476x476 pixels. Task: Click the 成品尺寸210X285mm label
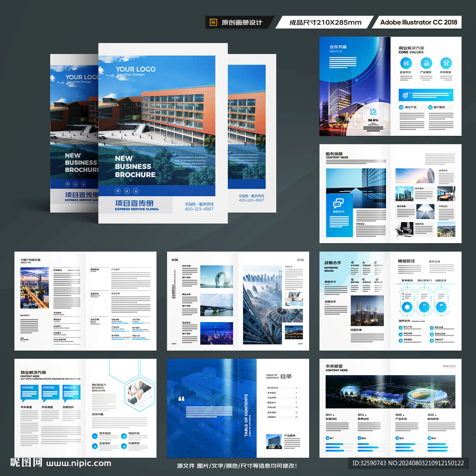tap(325, 22)
